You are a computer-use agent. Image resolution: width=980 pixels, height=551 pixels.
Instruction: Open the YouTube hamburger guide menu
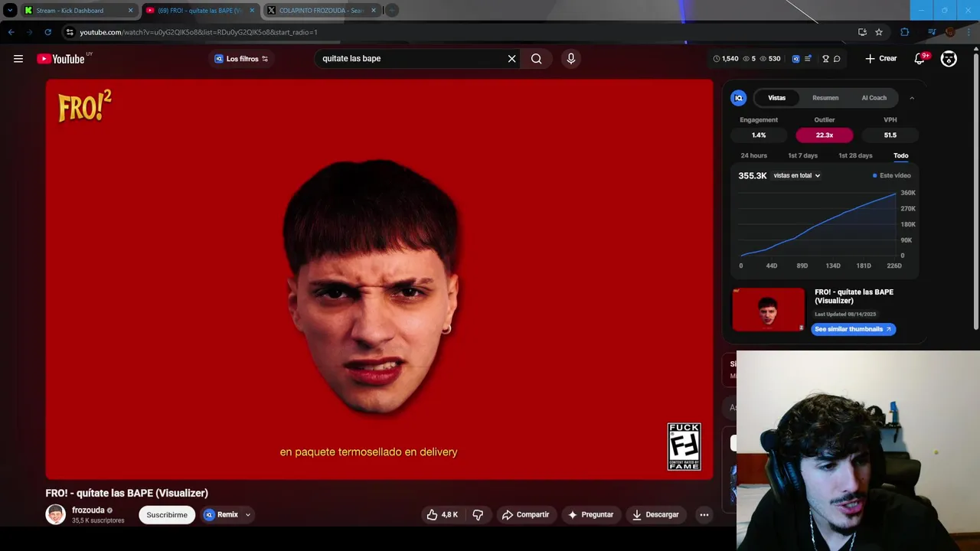click(18, 59)
